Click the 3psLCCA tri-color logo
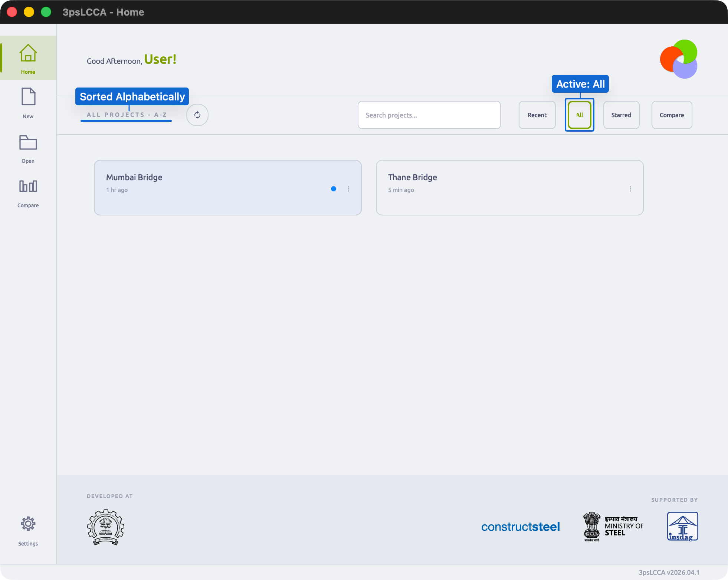728x580 pixels. click(x=679, y=59)
